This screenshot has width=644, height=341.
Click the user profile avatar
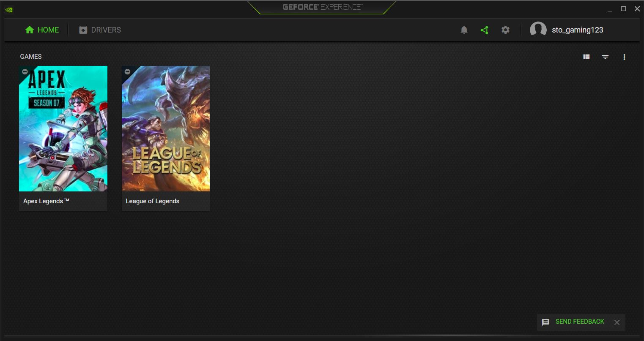tap(538, 30)
